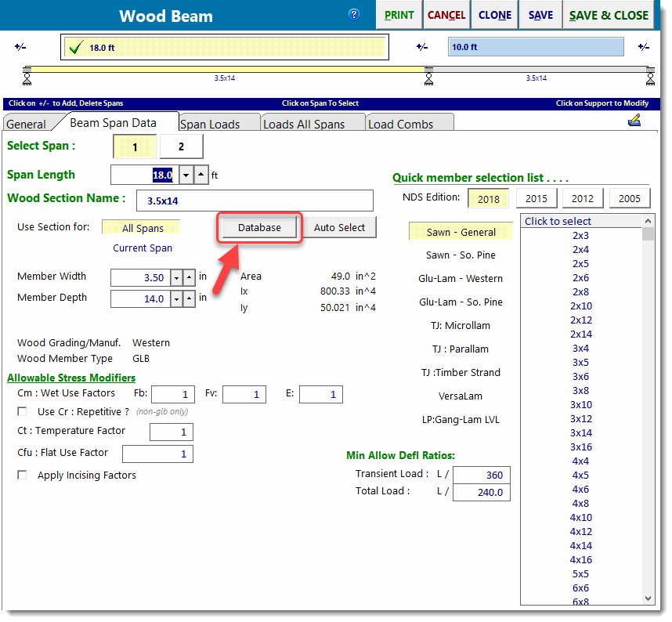Open the Member Depth dropdown

coord(175,298)
